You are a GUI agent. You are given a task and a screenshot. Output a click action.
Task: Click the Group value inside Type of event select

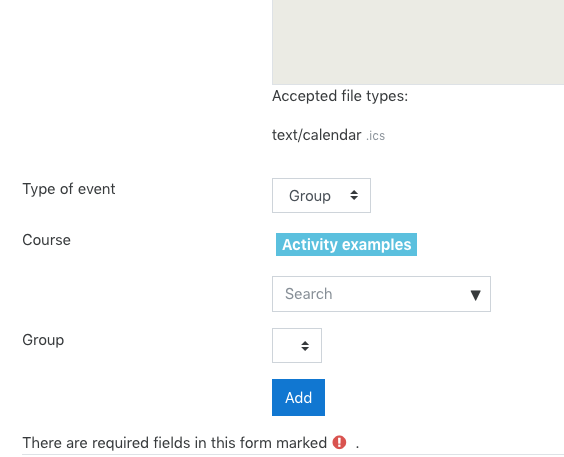coord(310,196)
